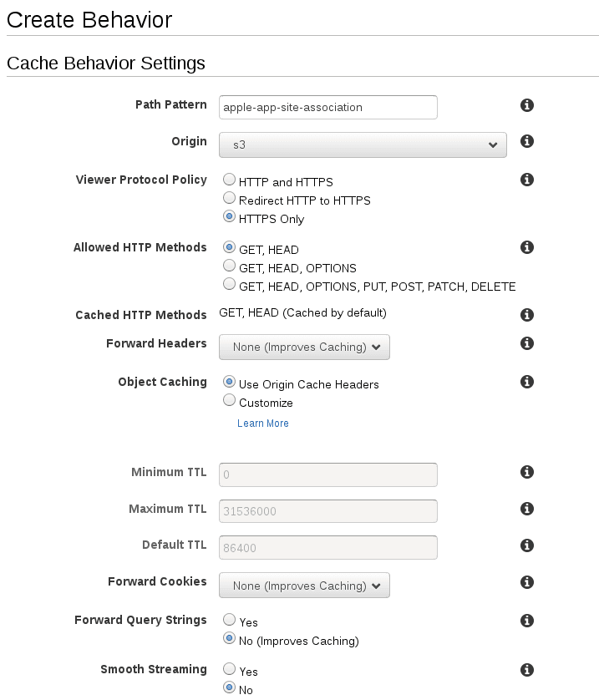View the Object Caching info tooltip
Screen dimensions: 599x700
[x=527, y=381]
